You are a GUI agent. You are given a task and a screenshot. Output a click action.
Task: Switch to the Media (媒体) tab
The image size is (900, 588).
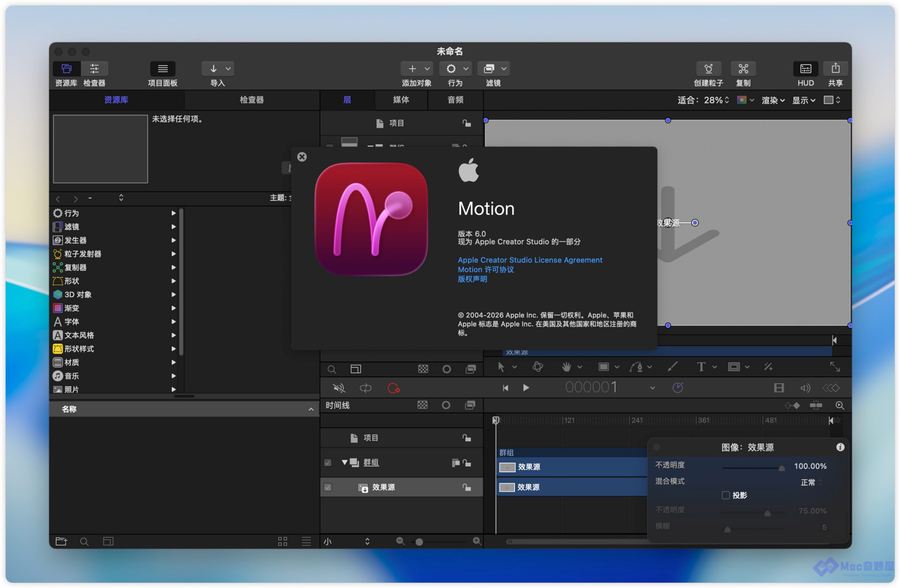pos(401,100)
